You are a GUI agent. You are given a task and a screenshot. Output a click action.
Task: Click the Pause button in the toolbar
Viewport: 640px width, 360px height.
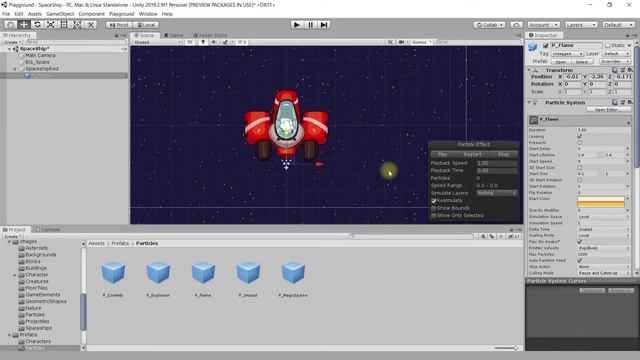(x=310, y=24)
